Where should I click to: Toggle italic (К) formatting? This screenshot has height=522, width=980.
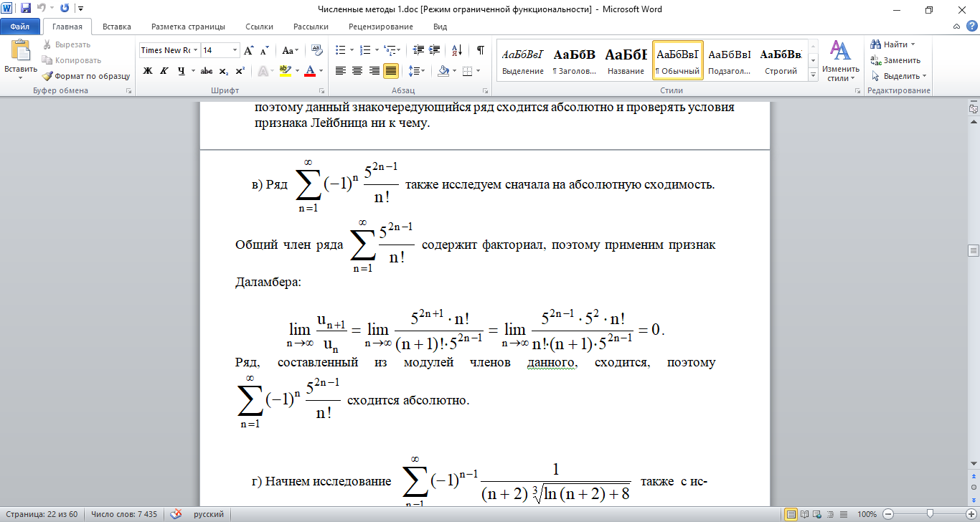point(164,71)
